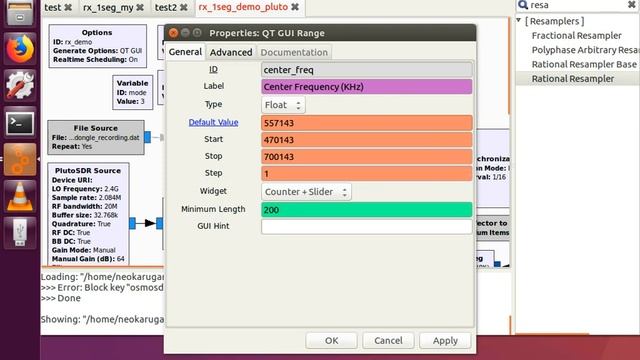Screen dimensions: 640x360
Task: Click the console Done line
Action: pos(60,298)
